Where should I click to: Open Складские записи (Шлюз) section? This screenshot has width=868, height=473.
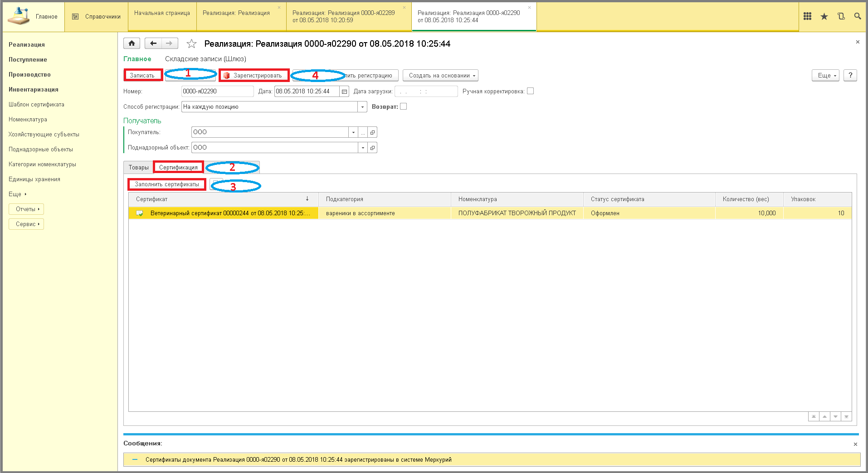pyautogui.click(x=205, y=59)
